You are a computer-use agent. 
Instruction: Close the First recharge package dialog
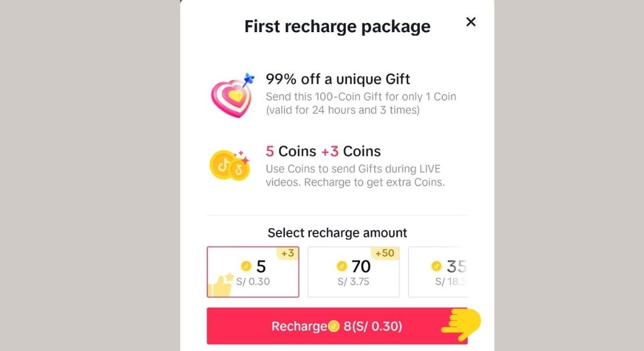tap(471, 22)
